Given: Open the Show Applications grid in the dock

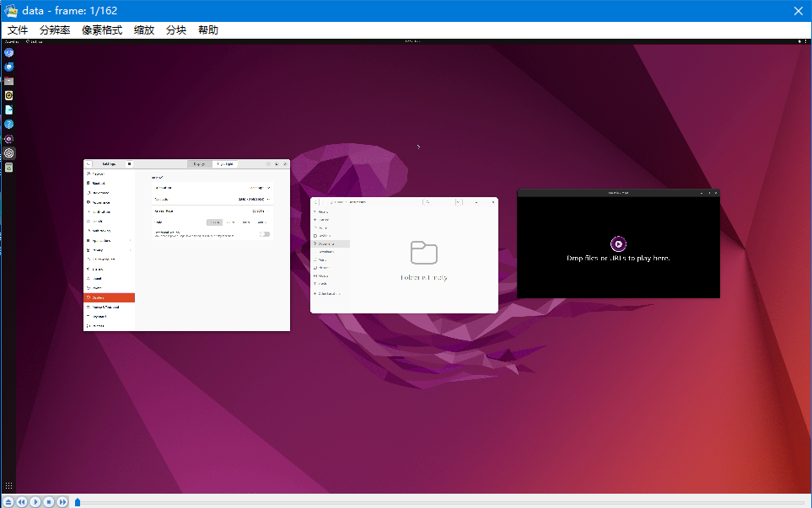Looking at the screenshot, I should click(8, 485).
